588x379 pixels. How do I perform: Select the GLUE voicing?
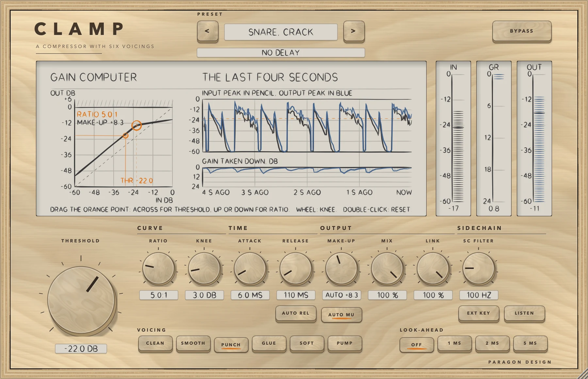(x=269, y=343)
